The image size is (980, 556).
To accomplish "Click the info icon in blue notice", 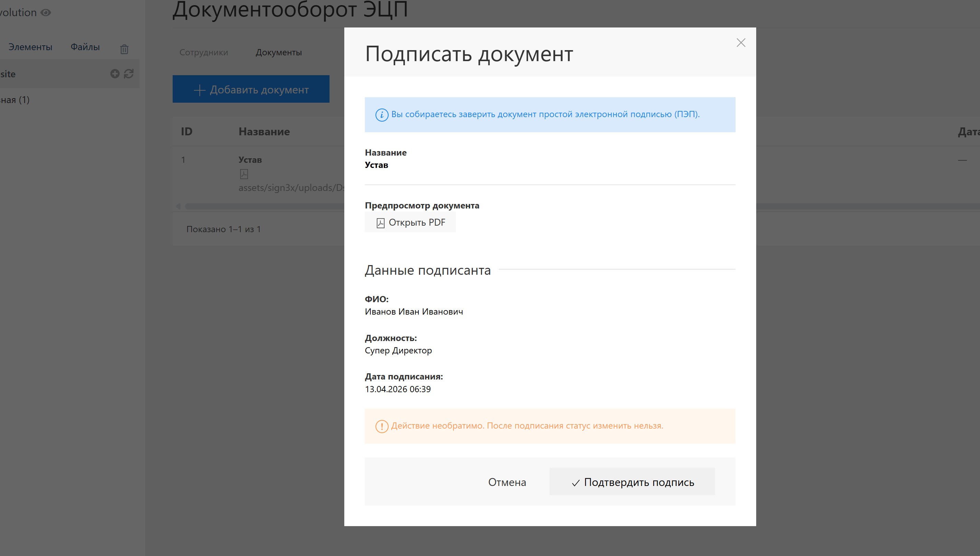I will point(382,115).
